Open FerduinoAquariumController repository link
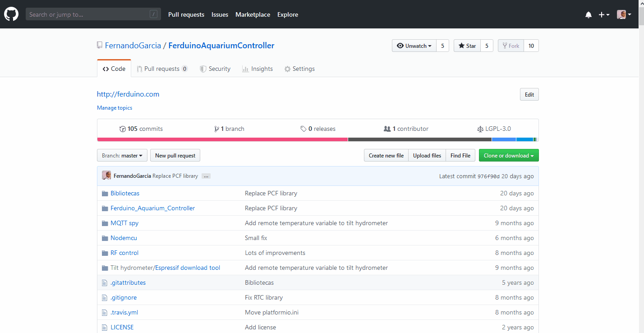This screenshot has height=333, width=644. point(221,46)
